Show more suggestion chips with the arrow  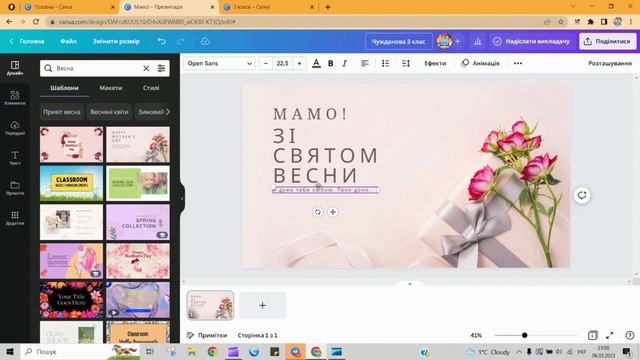tap(168, 111)
